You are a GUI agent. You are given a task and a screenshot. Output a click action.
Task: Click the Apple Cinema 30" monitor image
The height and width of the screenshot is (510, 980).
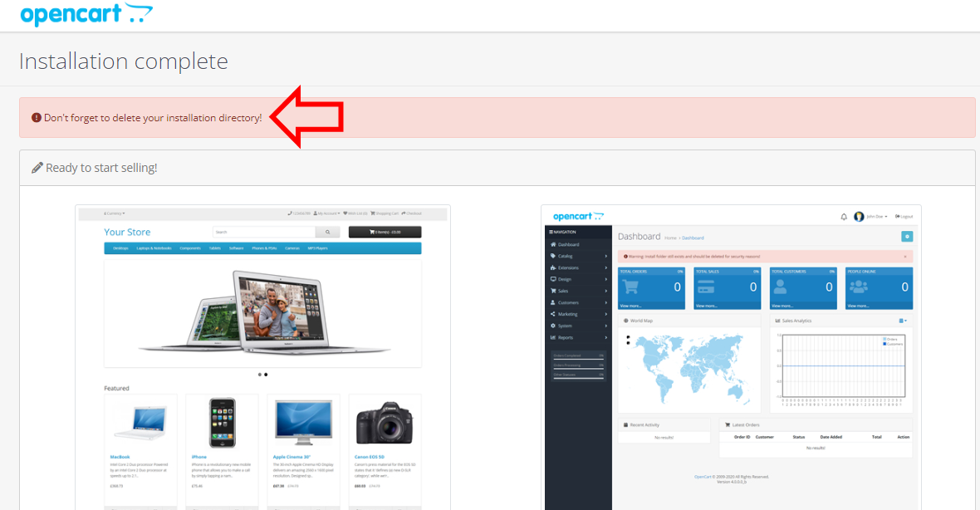303,423
